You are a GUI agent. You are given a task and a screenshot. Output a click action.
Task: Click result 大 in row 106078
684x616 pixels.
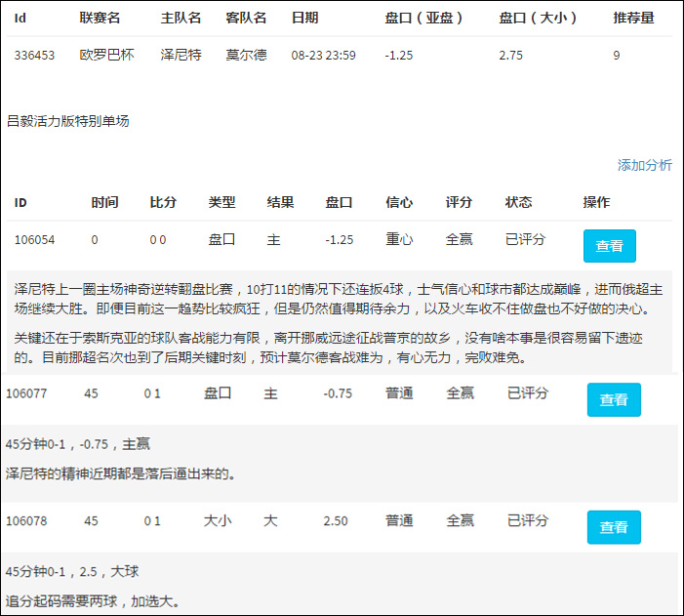[x=270, y=520]
